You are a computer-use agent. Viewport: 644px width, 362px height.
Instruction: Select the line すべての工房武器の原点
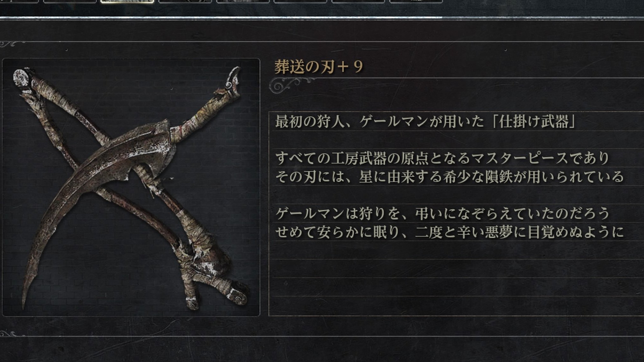pyautogui.click(x=442, y=158)
